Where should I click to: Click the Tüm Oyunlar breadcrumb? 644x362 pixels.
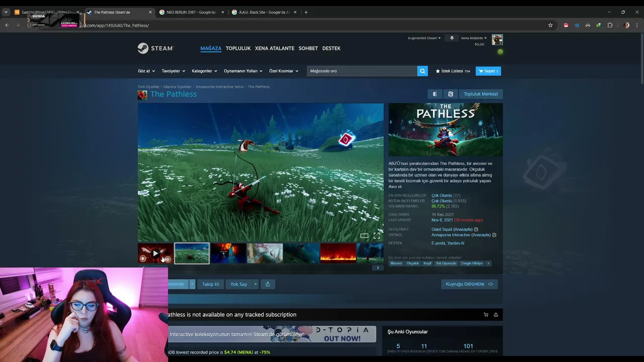pos(148,87)
